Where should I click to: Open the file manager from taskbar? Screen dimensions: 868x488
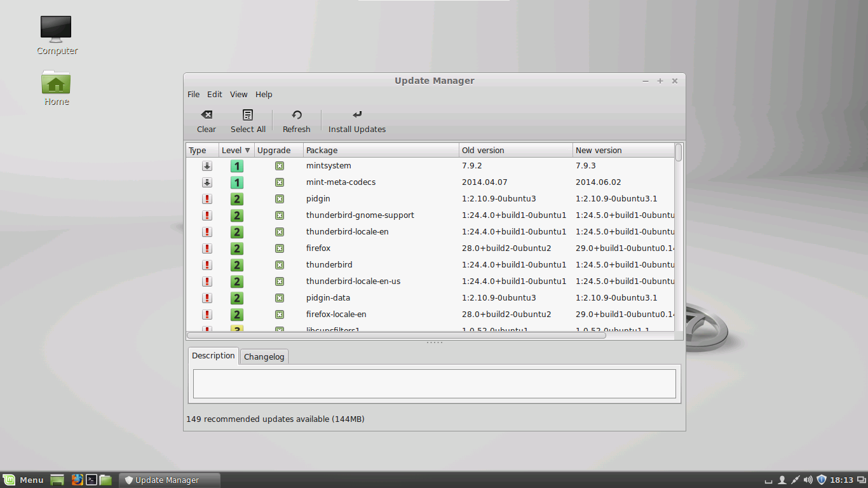click(105, 480)
